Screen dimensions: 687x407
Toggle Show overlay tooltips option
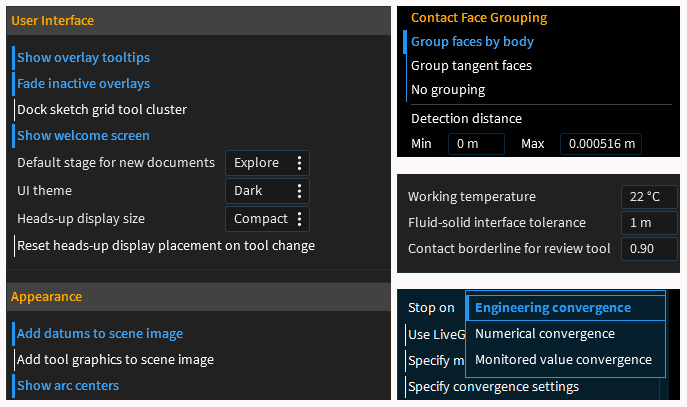pos(83,57)
